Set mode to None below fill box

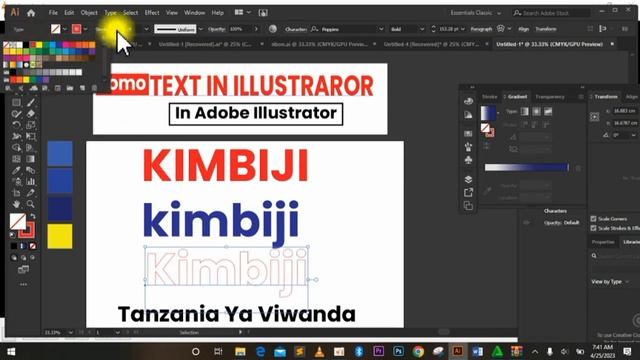[33, 246]
